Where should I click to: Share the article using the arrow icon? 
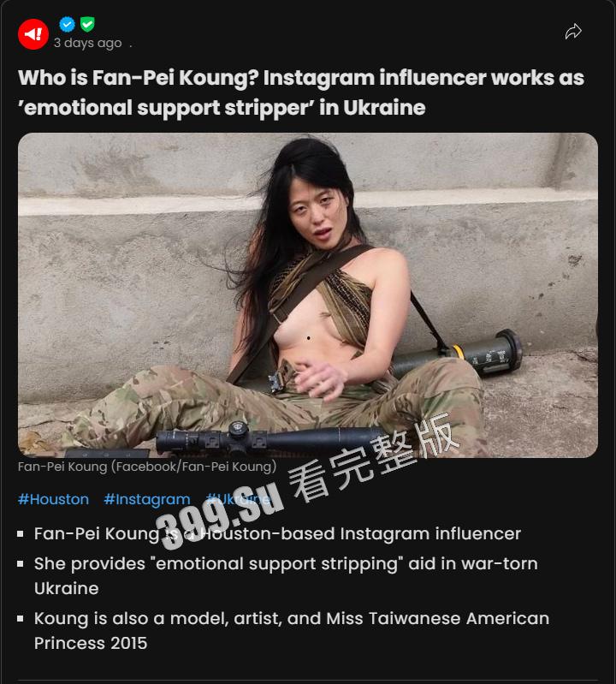click(573, 32)
